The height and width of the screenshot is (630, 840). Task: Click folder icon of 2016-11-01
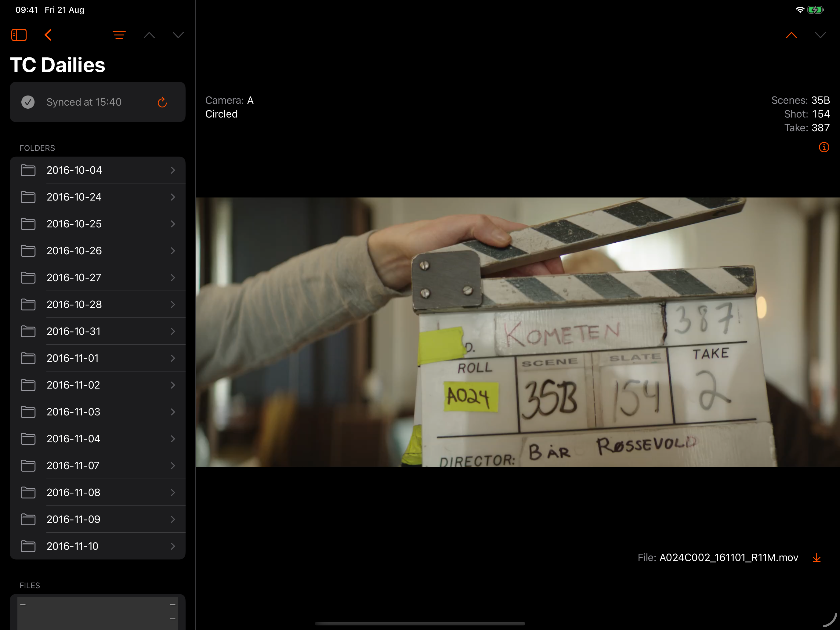click(x=28, y=358)
